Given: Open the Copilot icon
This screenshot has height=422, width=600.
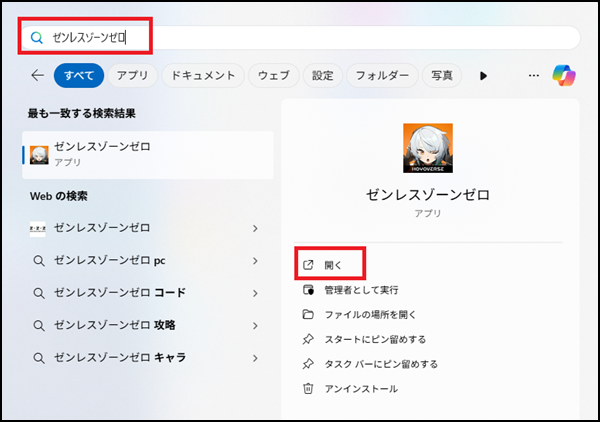Looking at the screenshot, I should (x=564, y=75).
